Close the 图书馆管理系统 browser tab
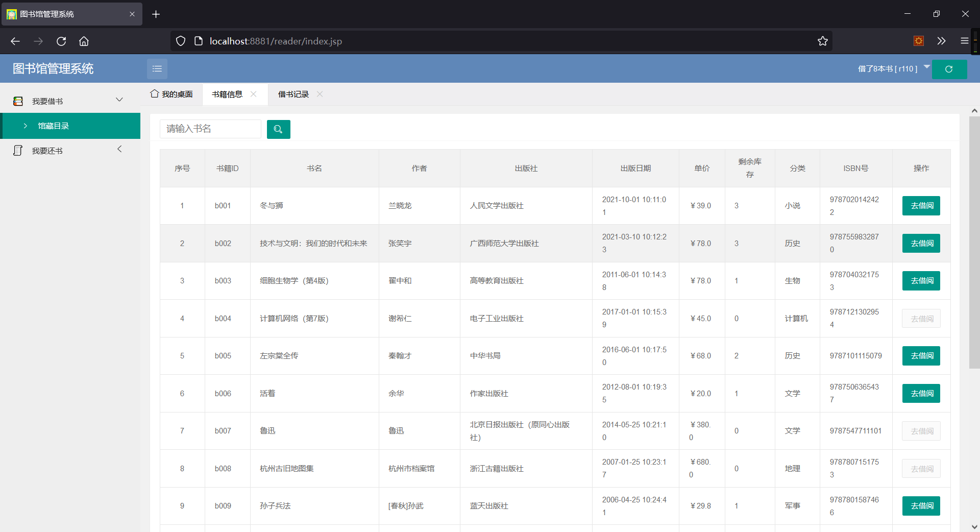980x532 pixels. click(x=132, y=14)
